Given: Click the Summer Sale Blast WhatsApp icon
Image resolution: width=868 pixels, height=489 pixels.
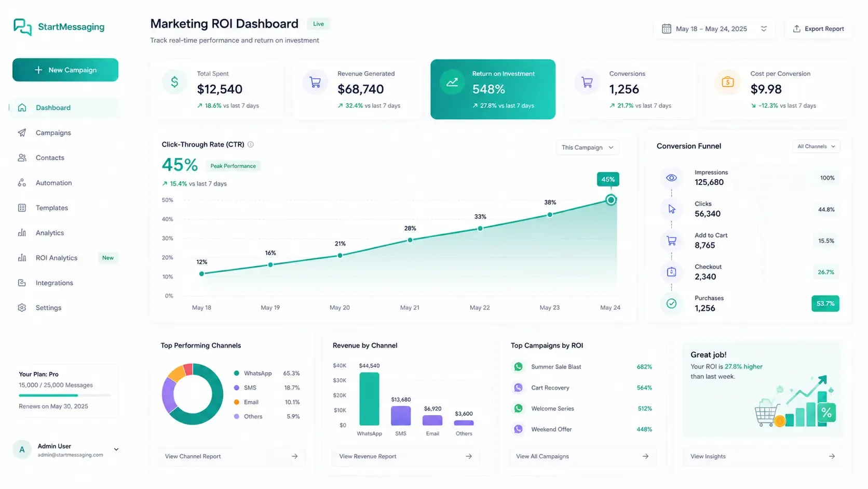Looking at the screenshot, I should [518, 367].
